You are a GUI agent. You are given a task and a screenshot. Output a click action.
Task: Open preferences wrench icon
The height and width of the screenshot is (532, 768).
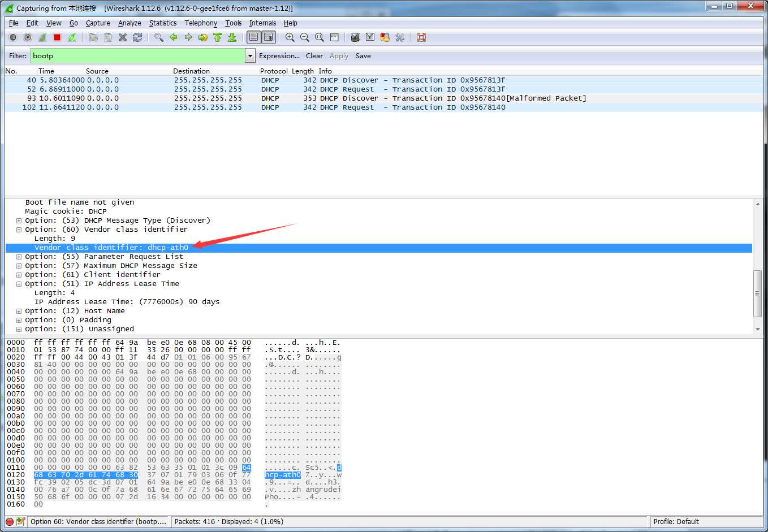pos(400,37)
